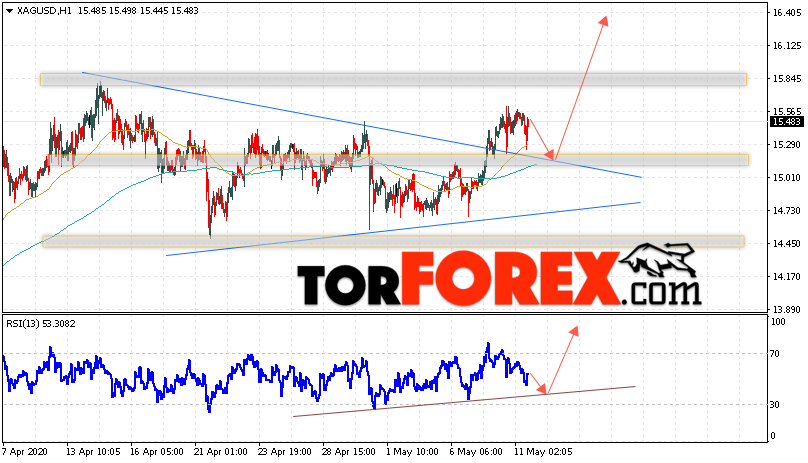The height and width of the screenshot is (463, 808).
Task: Click the RSI scale value 30
Action: (775, 405)
